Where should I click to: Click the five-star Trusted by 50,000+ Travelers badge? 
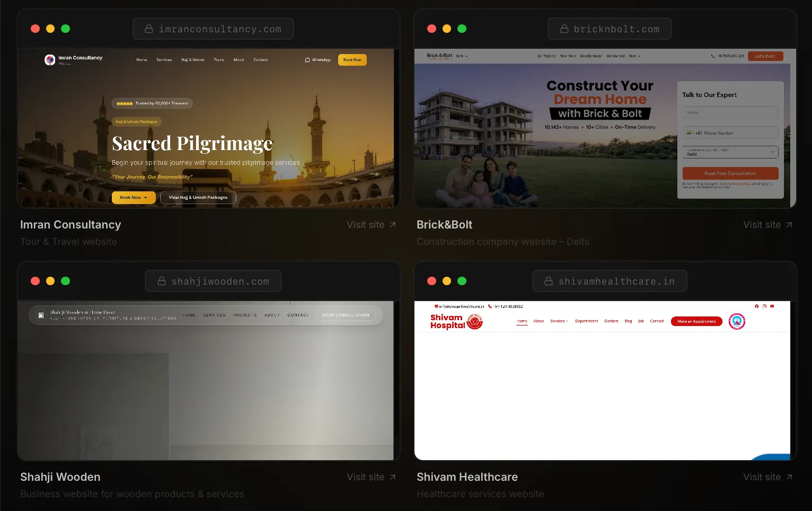pos(152,103)
